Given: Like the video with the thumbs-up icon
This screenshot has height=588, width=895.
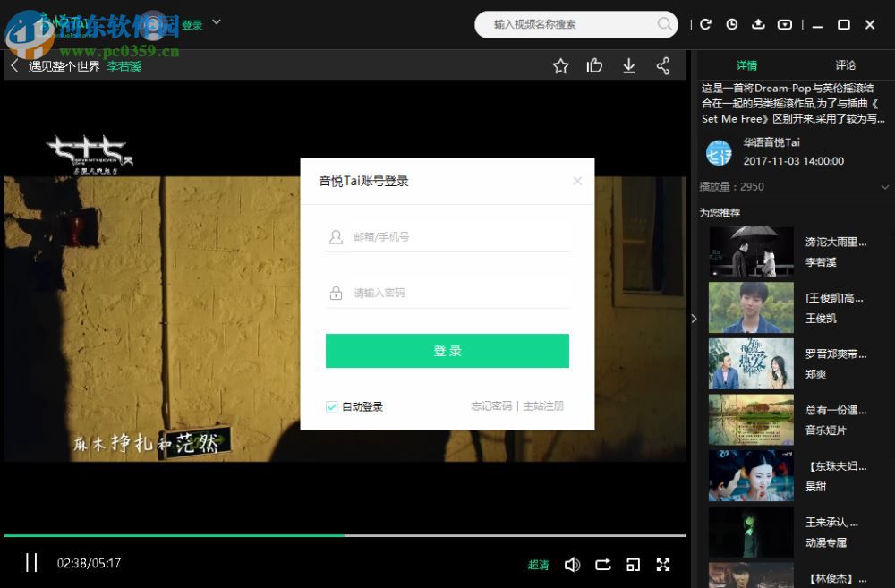Looking at the screenshot, I should [594, 65].
